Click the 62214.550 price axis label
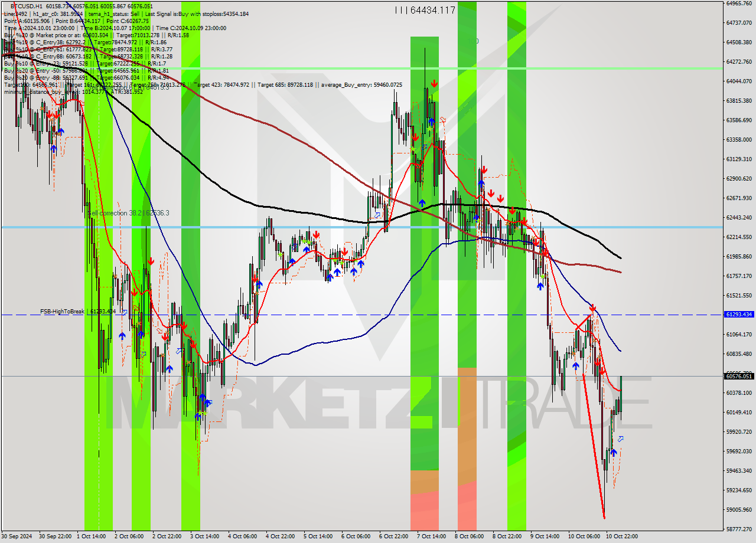 point(738,237)
